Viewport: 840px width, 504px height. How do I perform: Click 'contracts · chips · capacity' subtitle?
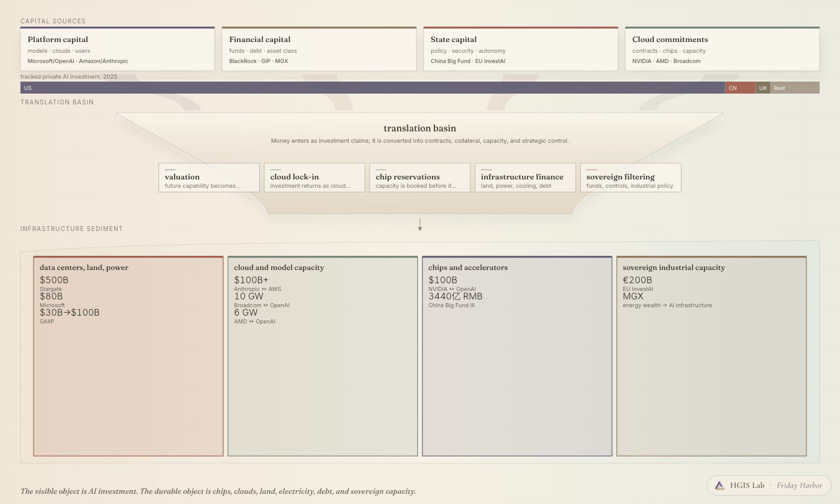[x=669, y=51]
